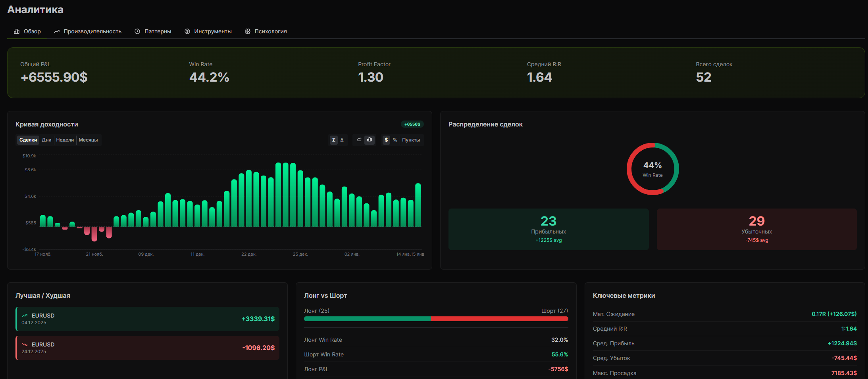Click the red Шорт portion of ratio bar

[499, 319]
